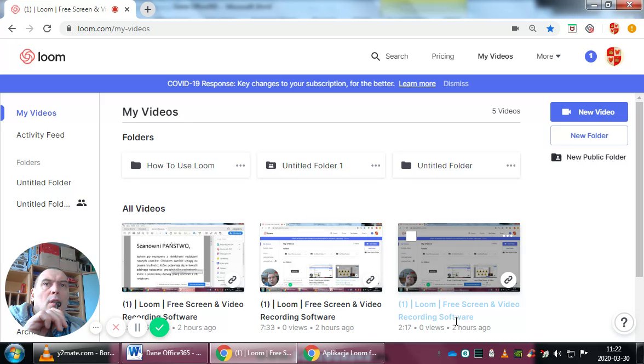Copy link icon on 7:33 video thumbnail
The height and width of the screenshot is (364, 644).
[370, 280]
